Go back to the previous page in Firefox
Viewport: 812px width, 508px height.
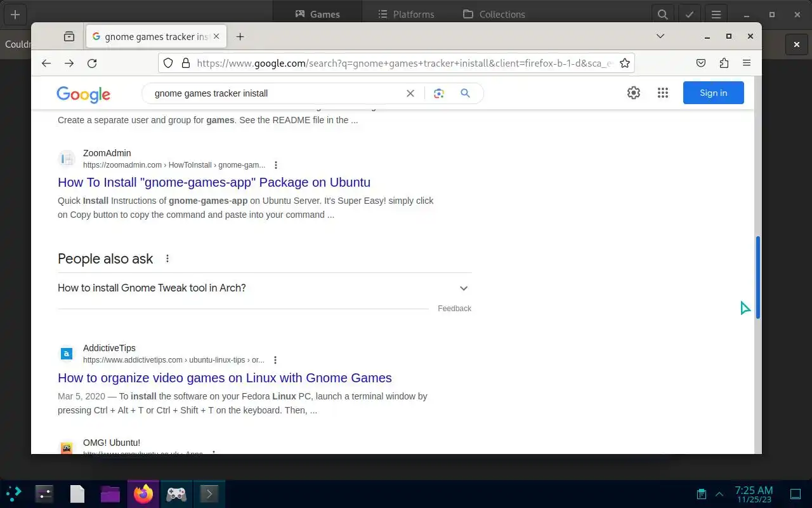[x=46, y=63]
